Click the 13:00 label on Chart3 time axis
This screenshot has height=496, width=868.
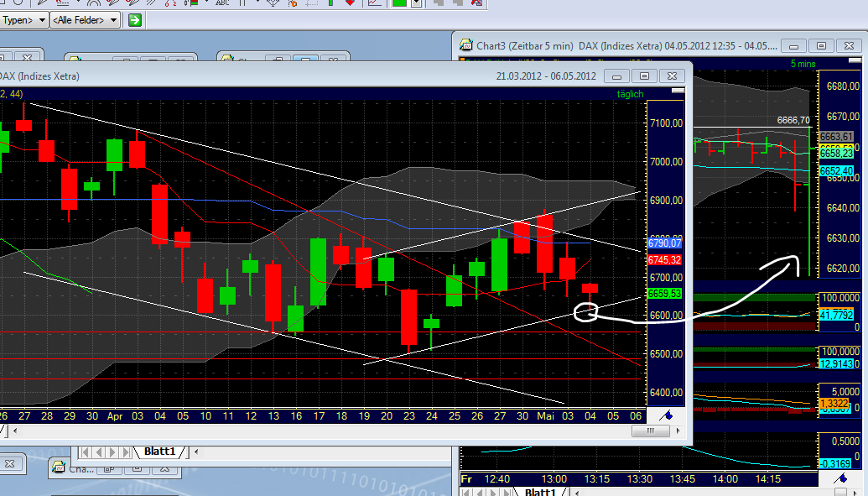click(x=554, y=479)
